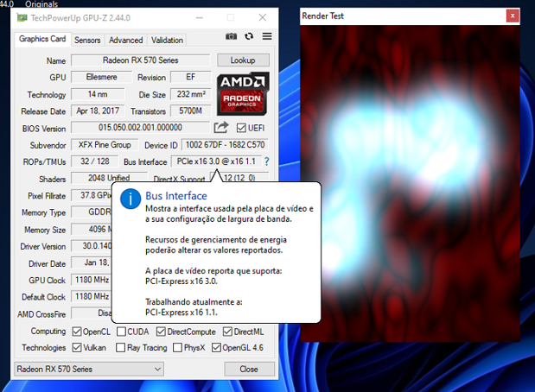Toggle the DirectML checkbox
Screen dimensions: 535x392
tap(227, 332)
